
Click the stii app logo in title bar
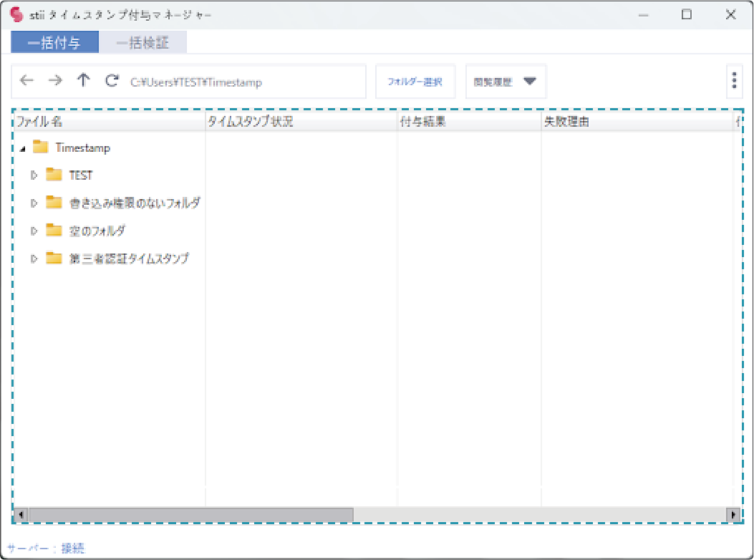(x=17, y=14)
